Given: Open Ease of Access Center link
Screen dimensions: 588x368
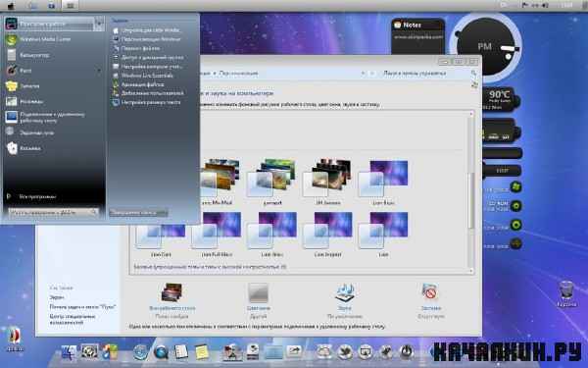Looking at the screenshot, I should pos(73,320).
